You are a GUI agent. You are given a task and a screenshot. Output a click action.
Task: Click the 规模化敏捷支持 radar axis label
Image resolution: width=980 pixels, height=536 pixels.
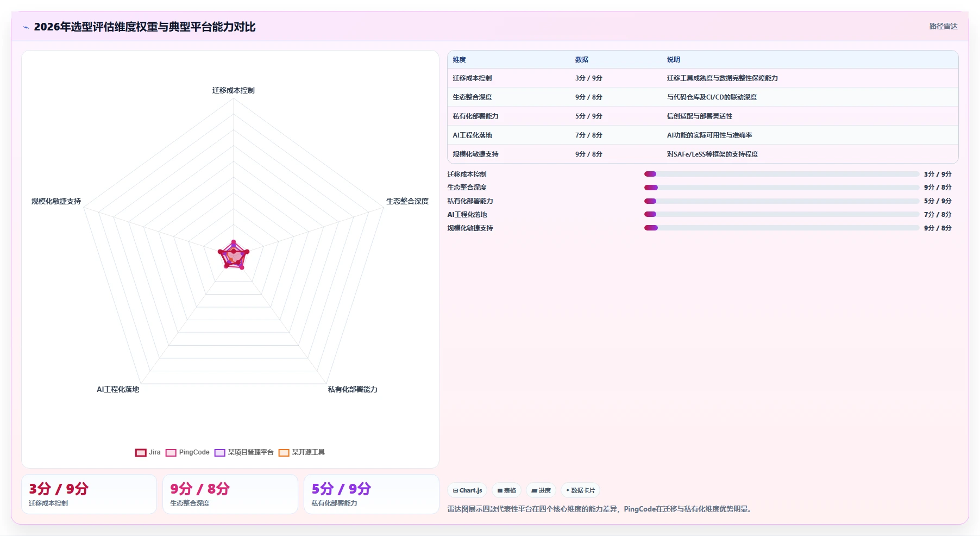click(56, 201)
